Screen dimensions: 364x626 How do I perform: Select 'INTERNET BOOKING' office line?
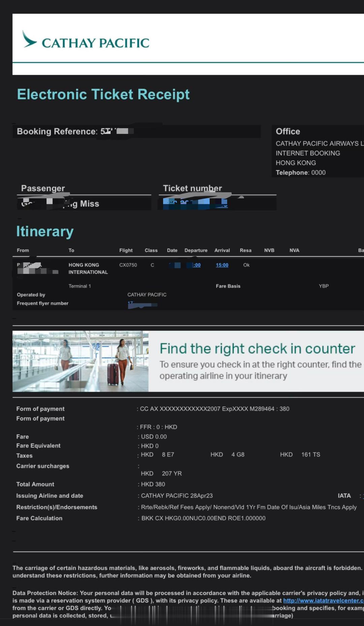point(308,153)
